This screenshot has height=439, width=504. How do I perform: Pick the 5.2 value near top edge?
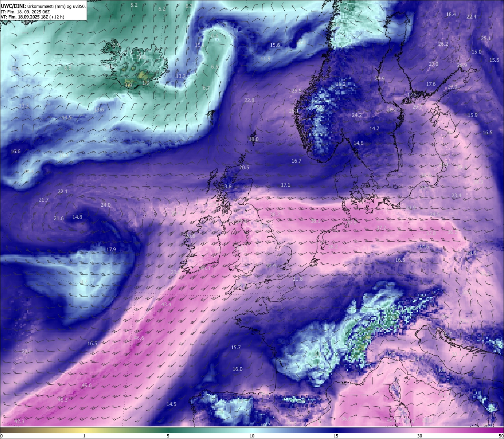tap(134, 5)
